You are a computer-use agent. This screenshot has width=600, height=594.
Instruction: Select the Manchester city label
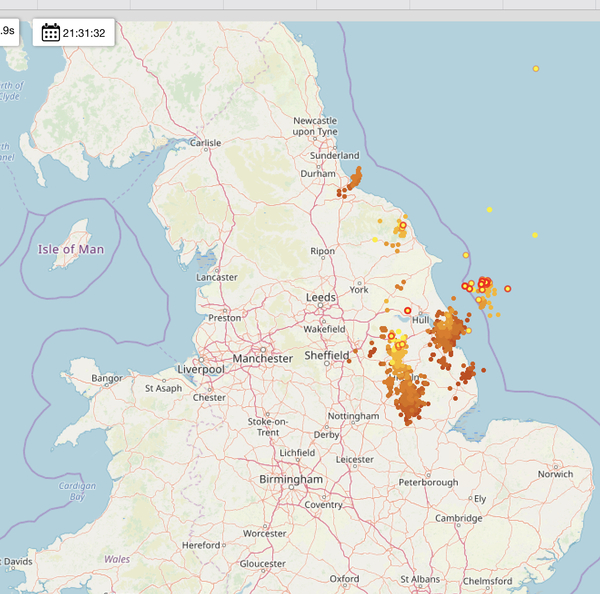[x=261, y=358]
